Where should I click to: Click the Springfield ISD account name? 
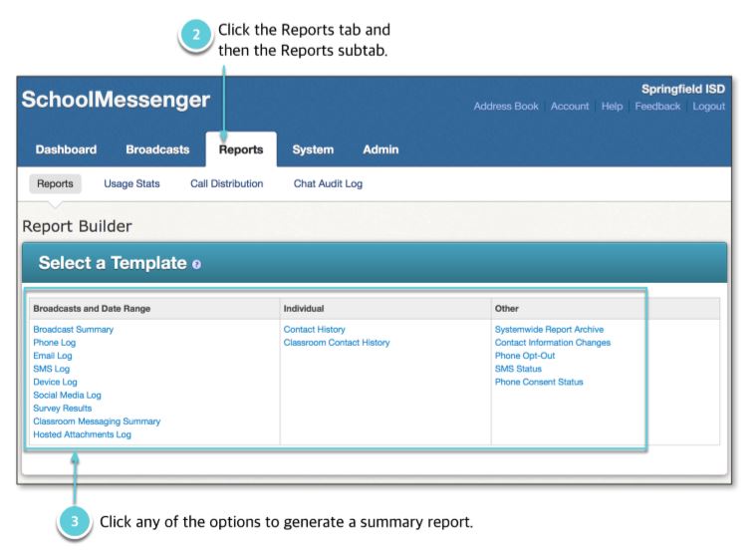pyautogui.click(x=683, y=90)
